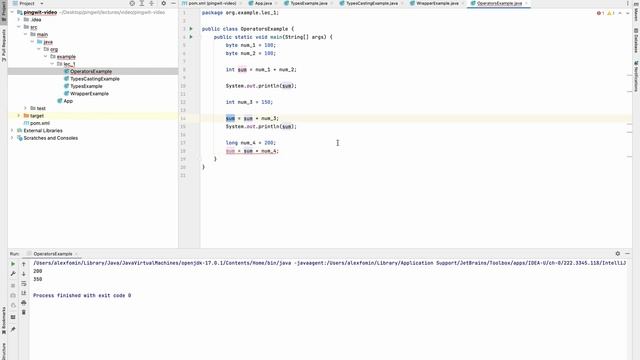
Task: Close the OperatorsExample.java editor tab
Action: click(x=527, y=3)
